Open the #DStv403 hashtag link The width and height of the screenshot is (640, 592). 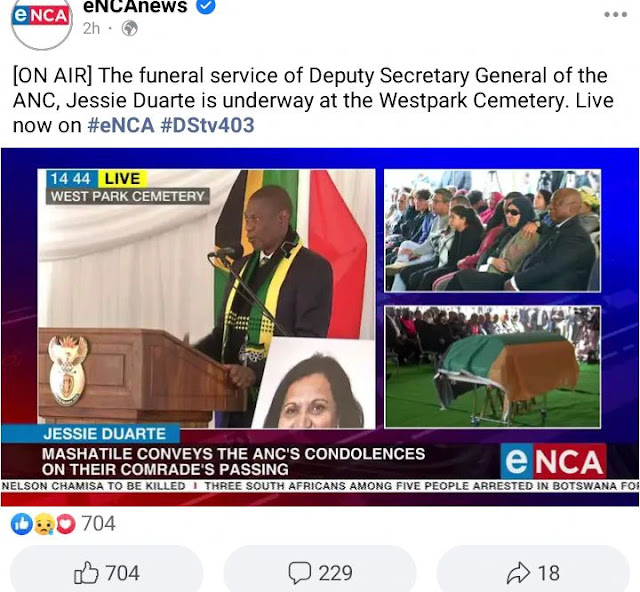pos(207,125)
